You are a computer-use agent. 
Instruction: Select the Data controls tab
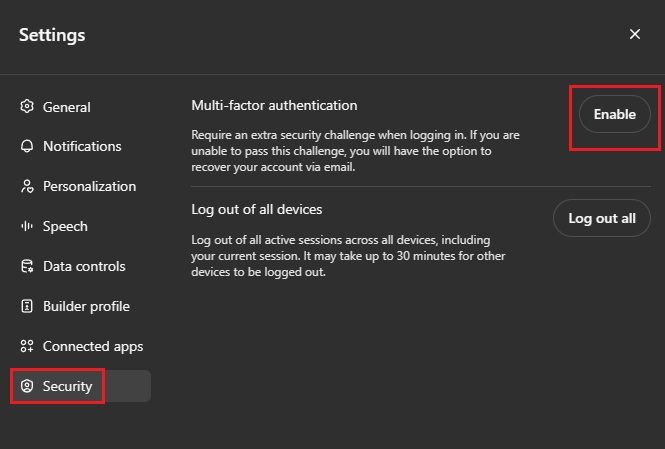pyautogui.click(x=84, y=266)
